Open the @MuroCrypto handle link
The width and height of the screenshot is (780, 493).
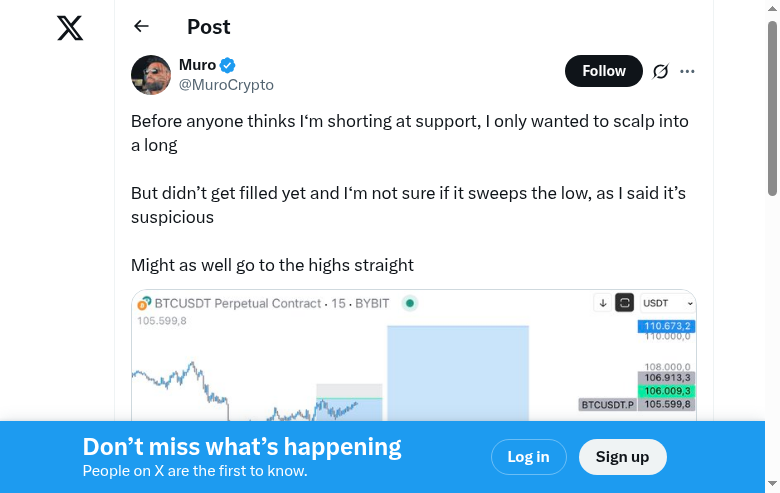pos(226,85)
